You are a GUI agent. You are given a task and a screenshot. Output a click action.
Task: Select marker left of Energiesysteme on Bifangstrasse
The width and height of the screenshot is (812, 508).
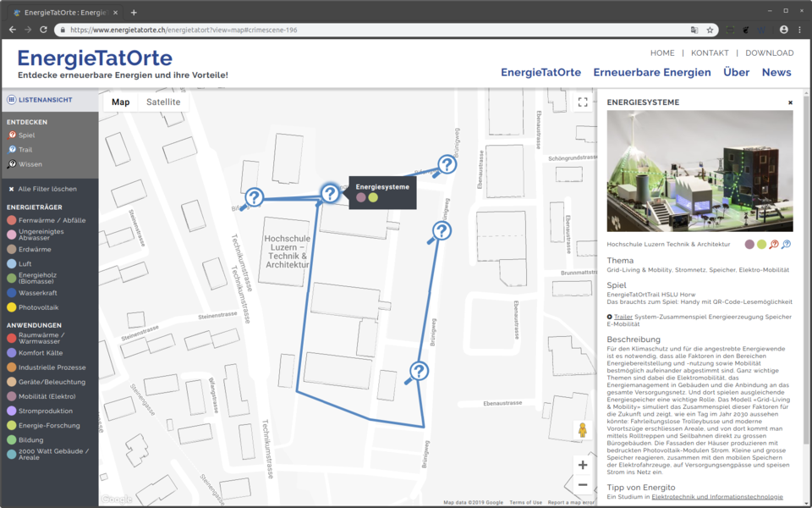254,197
